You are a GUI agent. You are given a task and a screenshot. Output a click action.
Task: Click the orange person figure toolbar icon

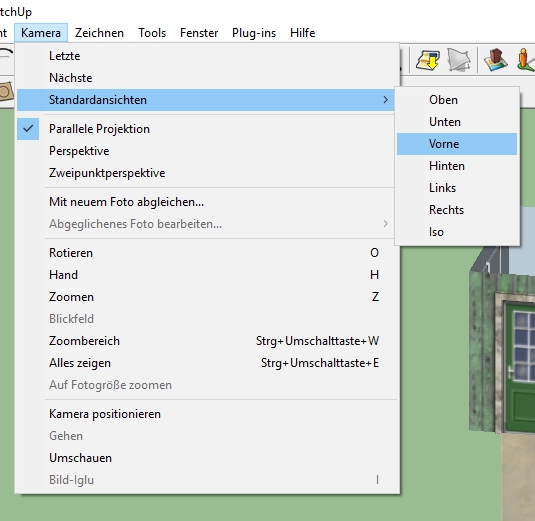coord(526,60)
